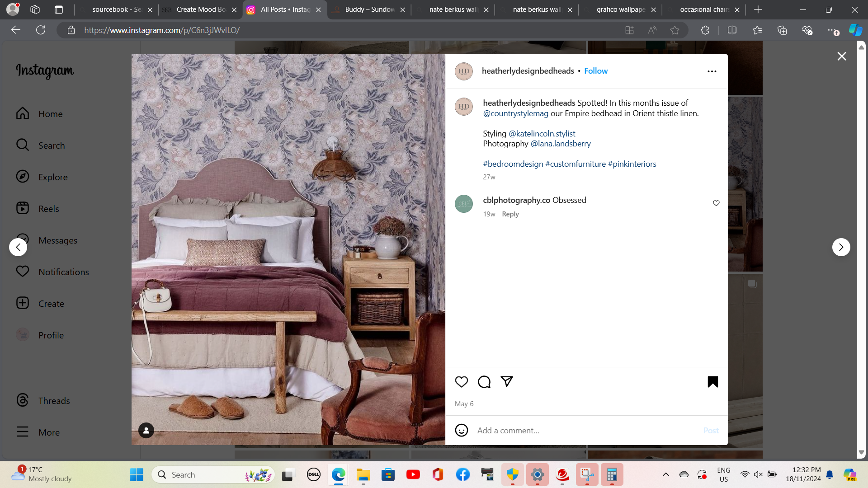Viewport: 868px width, 488px height.
Task: Toggle saved bookmark on this post
Action: coord(712,382)
